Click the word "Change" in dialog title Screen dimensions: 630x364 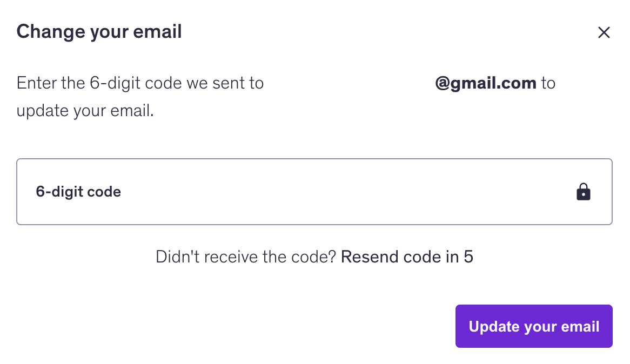click(50, 32)
